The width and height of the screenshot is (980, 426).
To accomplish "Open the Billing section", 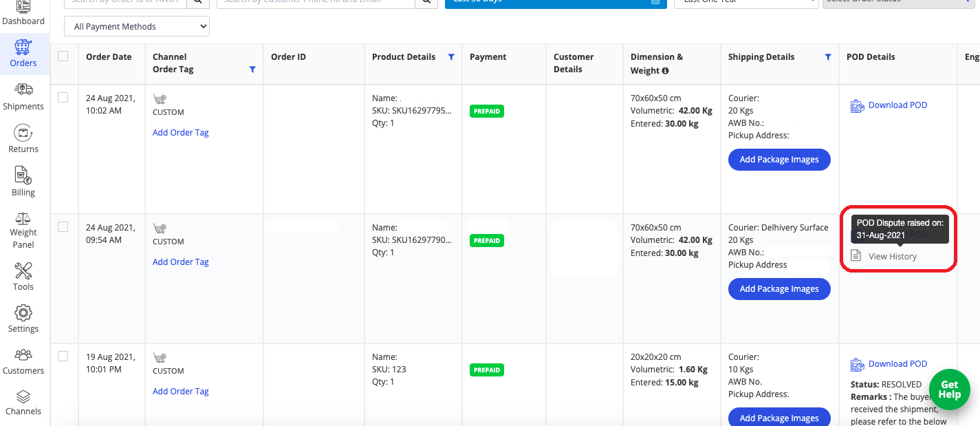I will (23, 182).
